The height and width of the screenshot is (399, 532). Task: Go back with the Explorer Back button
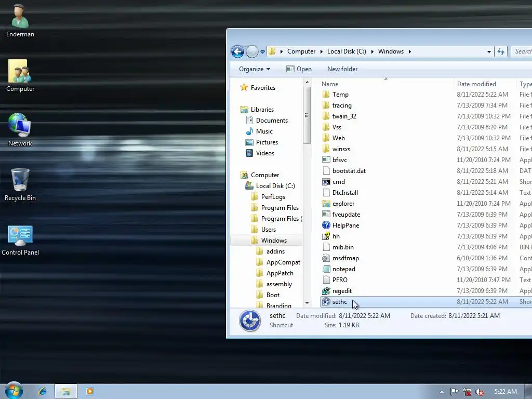point(237,51)
